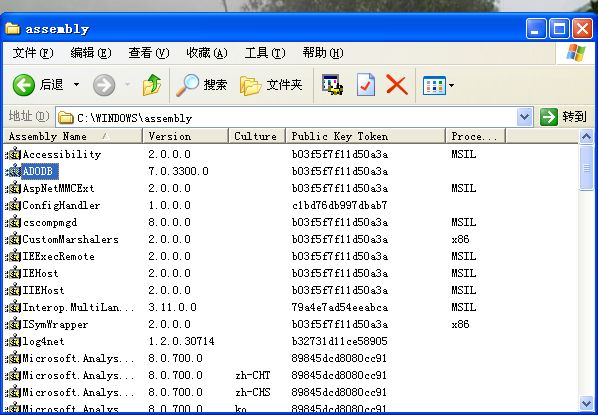Sort by Version column header
The width and height of the screenshot is (598, 415).
click(185, 136)
